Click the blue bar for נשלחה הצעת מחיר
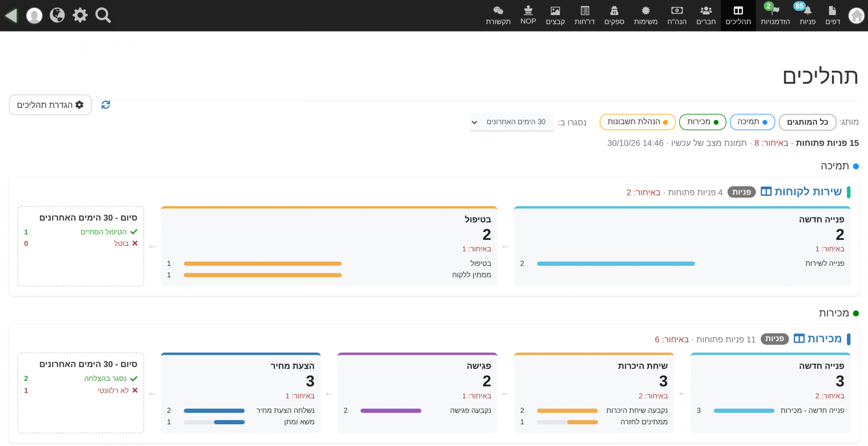Image resolution: width=868 pixels, height=446 pixels. 214,411
